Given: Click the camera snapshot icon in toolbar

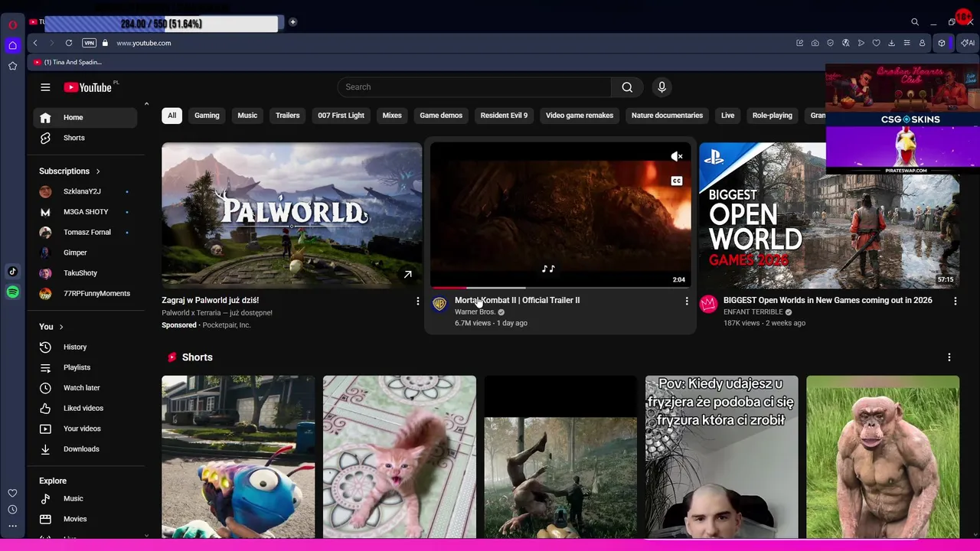Looking at the screenshot, I should click(x=815, y=43).
